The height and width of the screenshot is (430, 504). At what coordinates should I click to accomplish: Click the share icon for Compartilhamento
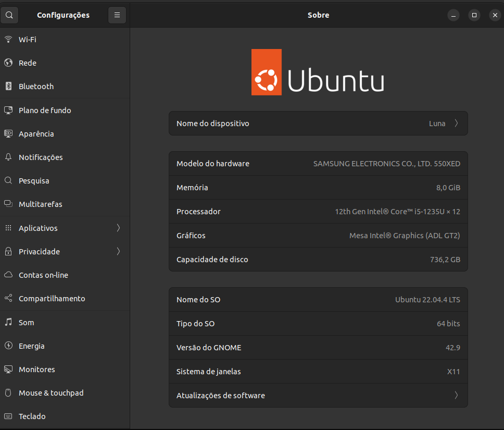(8, 298)
